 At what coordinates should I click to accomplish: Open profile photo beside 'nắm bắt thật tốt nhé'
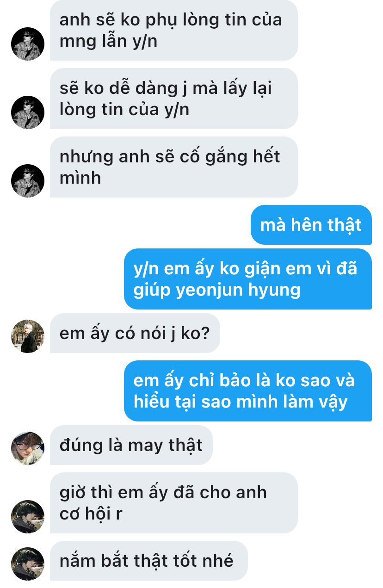tap(28, 564)
